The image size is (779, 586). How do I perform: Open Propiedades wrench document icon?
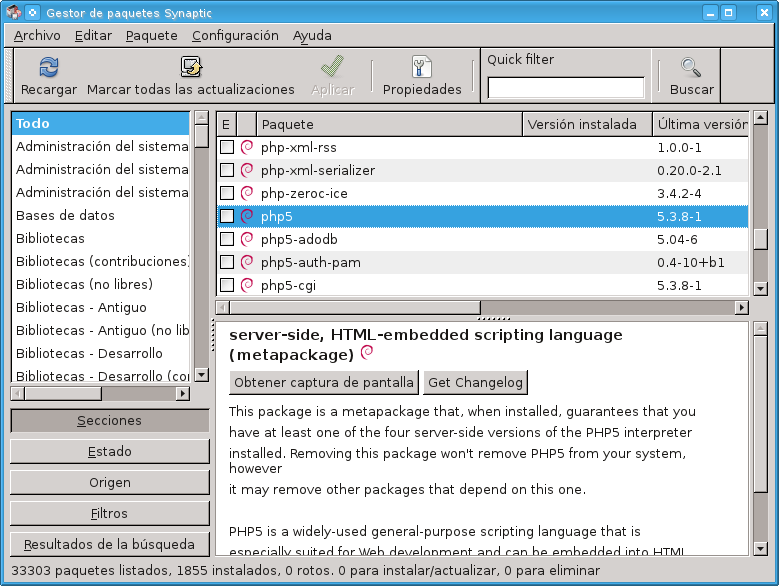[422, 67]
